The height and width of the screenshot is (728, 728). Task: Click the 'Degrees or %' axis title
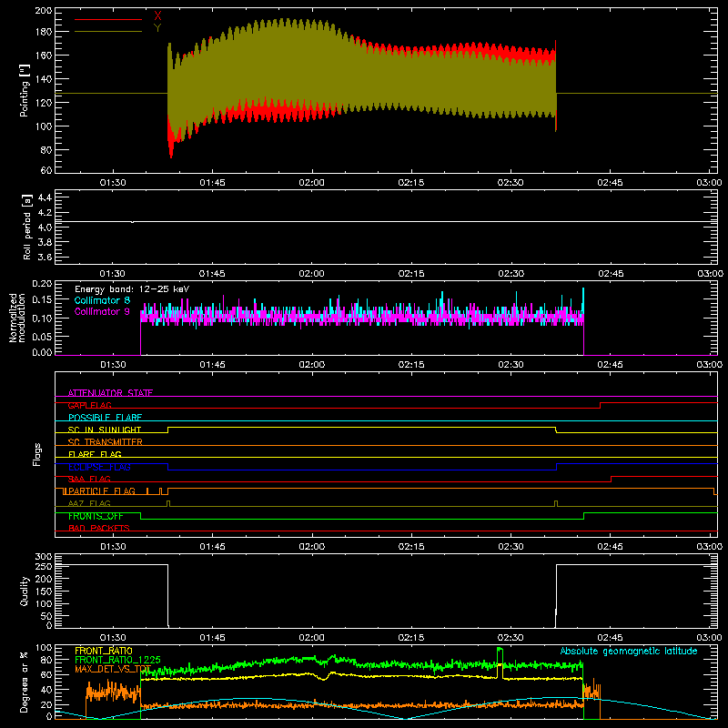25,682
